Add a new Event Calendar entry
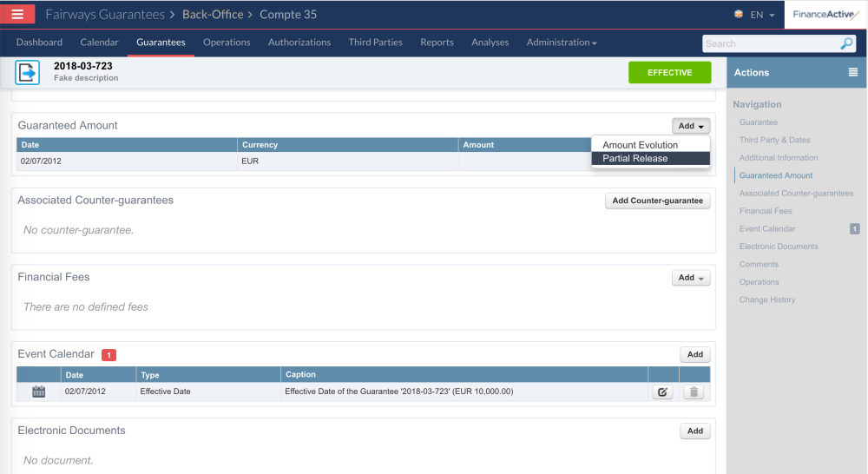The width and height of the screenshot is (868, 474). click(695, 354)
